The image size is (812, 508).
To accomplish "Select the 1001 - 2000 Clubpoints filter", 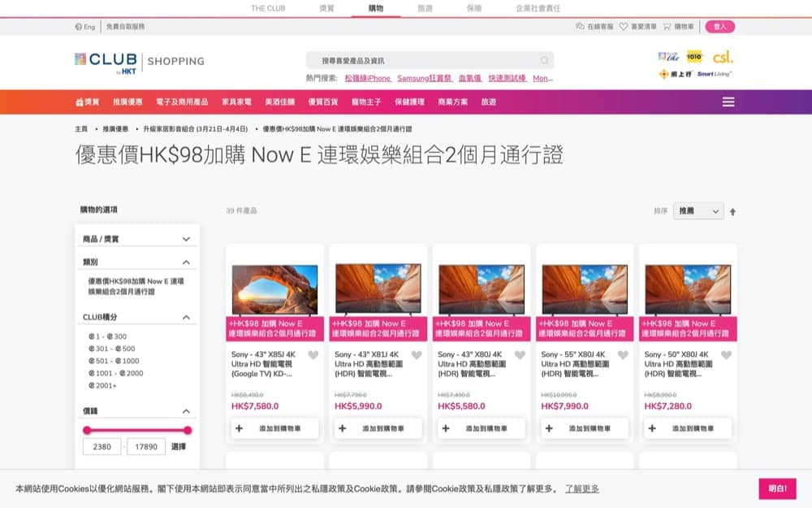I will pos(115,373).
